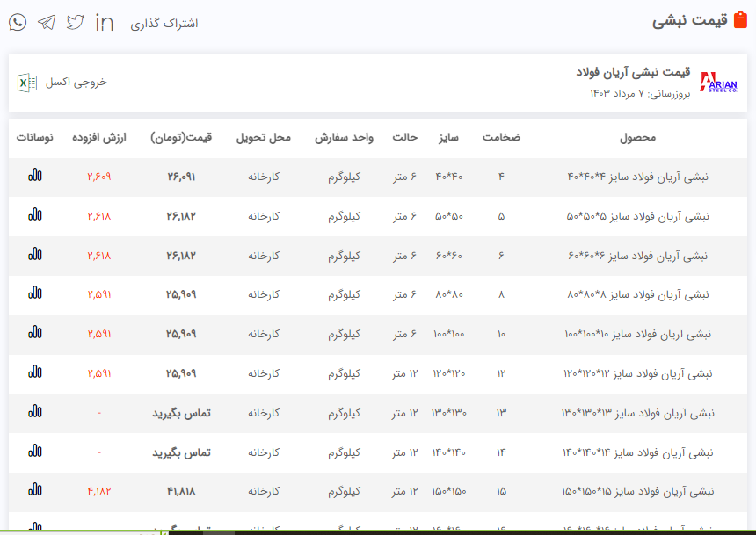
Task: Click the orange clipboard icon beside قیمت نبشی
Action: point(740,21)
